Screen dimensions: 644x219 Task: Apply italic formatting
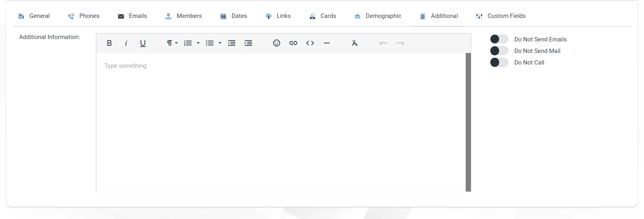(126, 43)
